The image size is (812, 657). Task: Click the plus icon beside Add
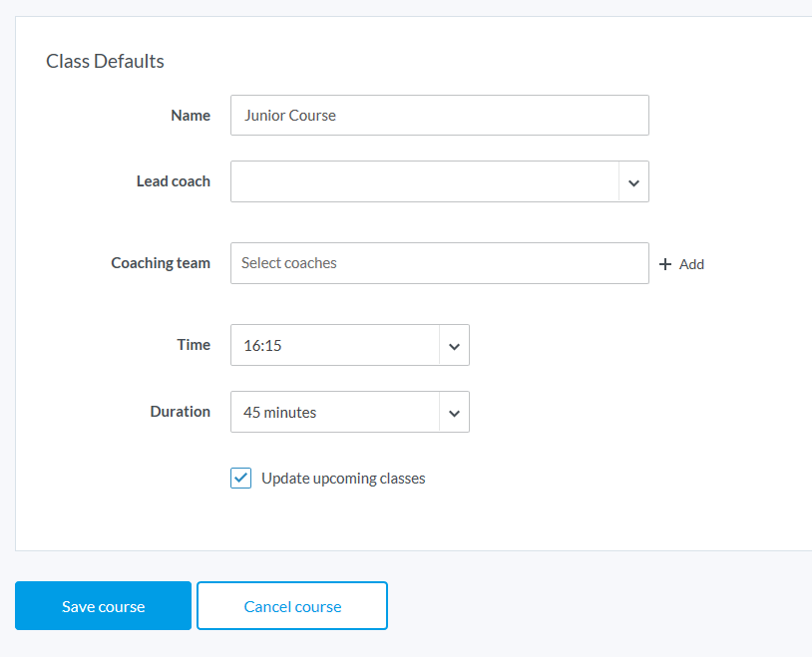click(x=665, y=264)
